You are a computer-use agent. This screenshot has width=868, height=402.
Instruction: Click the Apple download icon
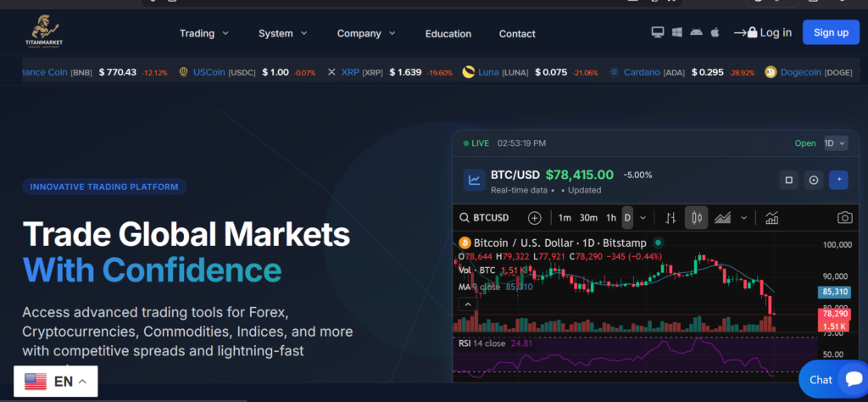pos(715,33)
